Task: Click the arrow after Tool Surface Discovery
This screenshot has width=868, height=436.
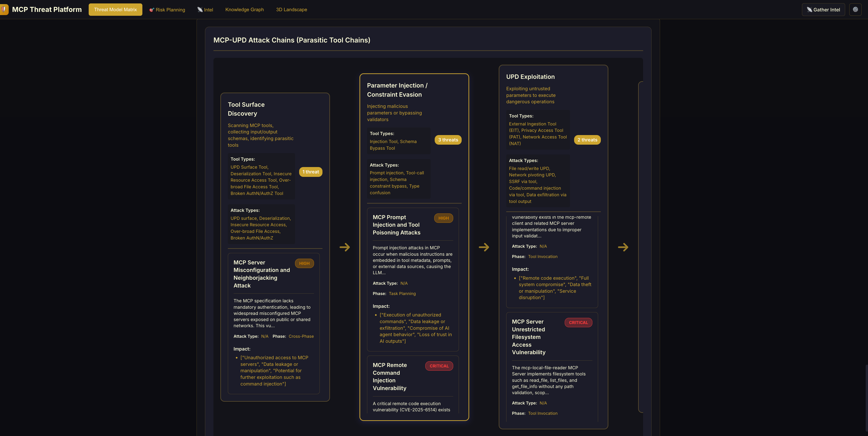Action: 344,247
